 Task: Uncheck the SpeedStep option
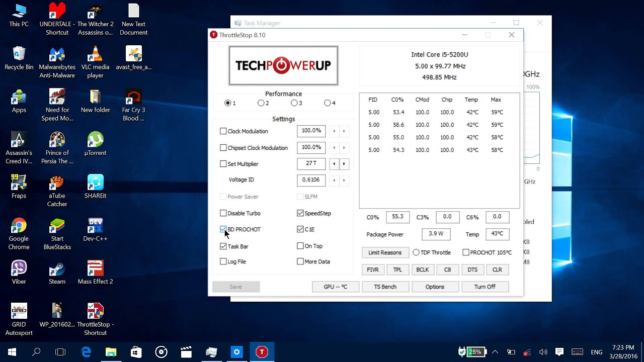tap(300, 213)
